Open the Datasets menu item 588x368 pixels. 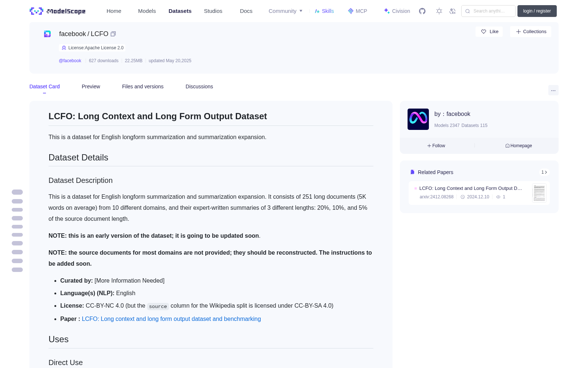180,11
